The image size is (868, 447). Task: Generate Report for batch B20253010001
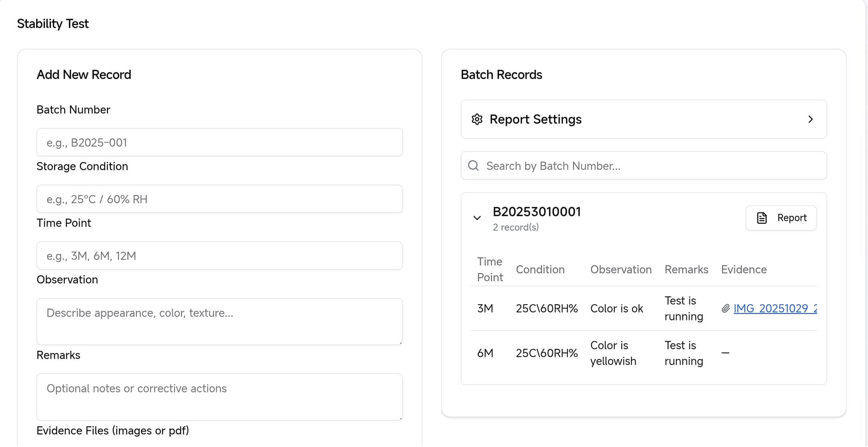click(781, 218)
